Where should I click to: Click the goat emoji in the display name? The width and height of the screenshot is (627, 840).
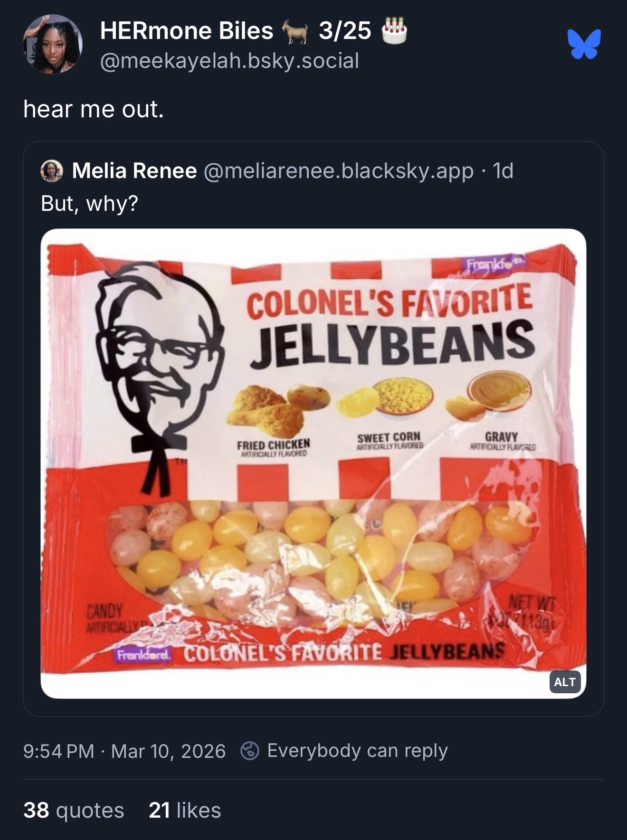(295, 32)
